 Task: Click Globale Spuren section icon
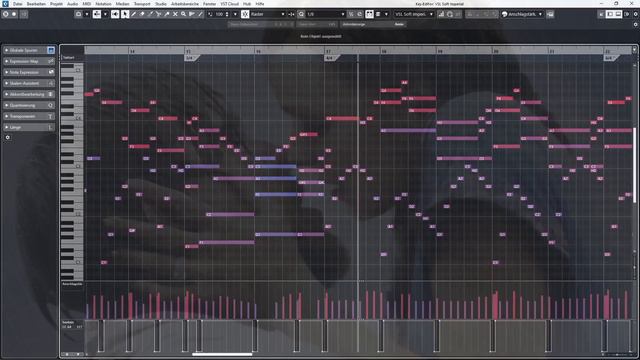click(51, 50)
